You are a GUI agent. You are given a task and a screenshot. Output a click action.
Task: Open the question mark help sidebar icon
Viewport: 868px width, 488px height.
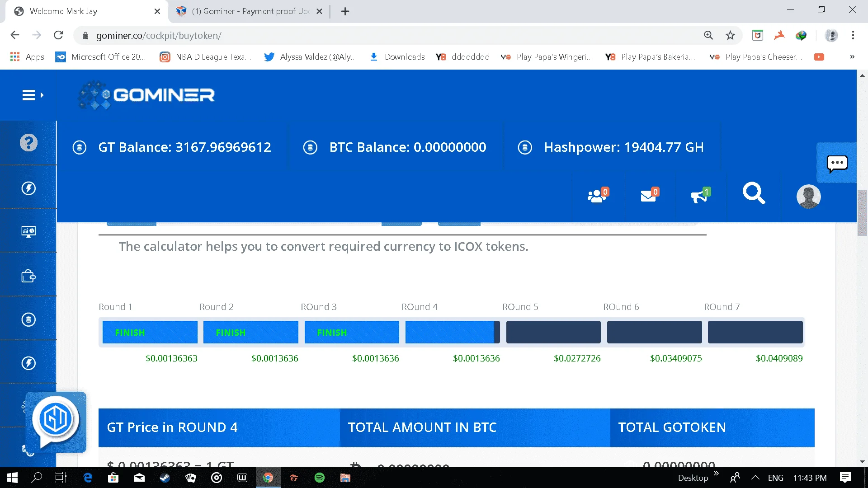point(28,143)
